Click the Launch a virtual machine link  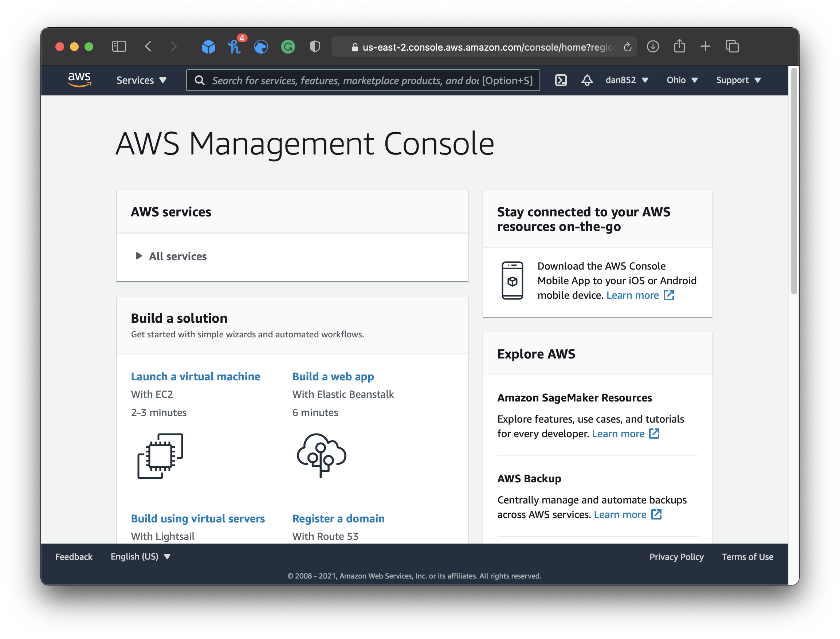196,377
